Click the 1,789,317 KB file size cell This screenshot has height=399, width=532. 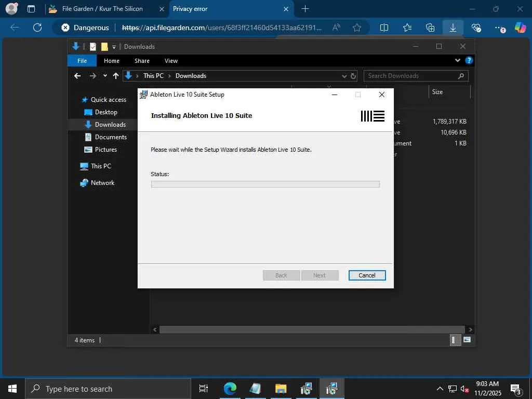pyautogui.click(x=449, y=122)
